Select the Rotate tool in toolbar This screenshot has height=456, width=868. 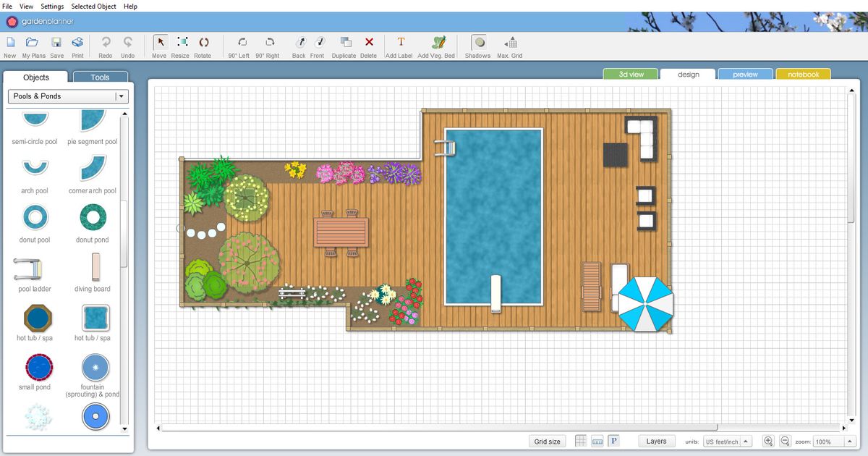coord(203,43)
